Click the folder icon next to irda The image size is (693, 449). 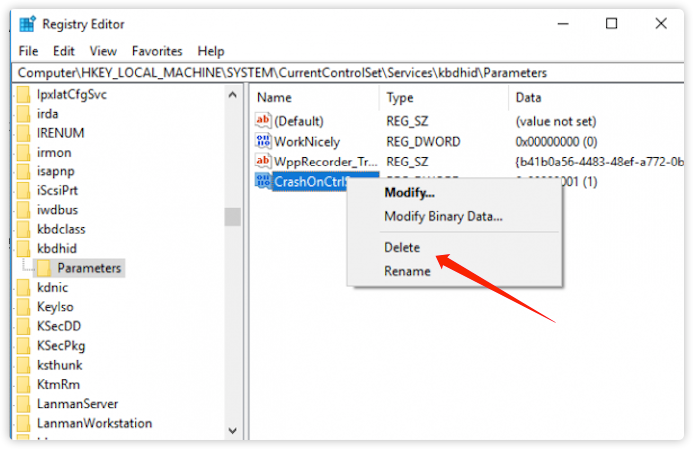pyautogui.click(x=23, y=114)
